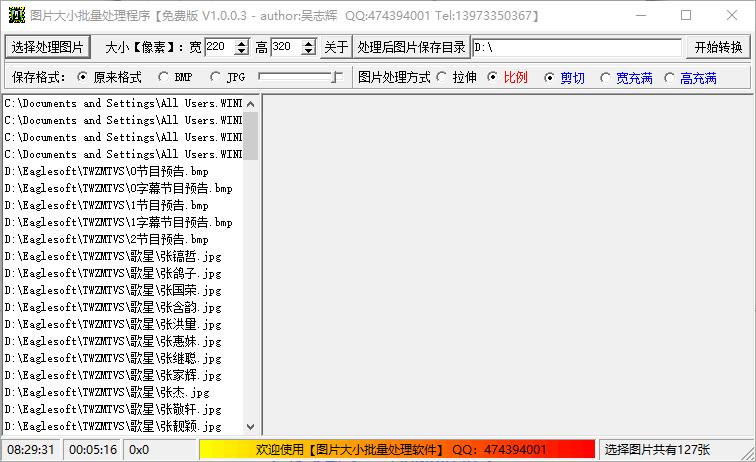This screenshot has width=756, height=462.
Task: Choose the 拉伸 stretch processing mode
Action: tap(456, 77)
